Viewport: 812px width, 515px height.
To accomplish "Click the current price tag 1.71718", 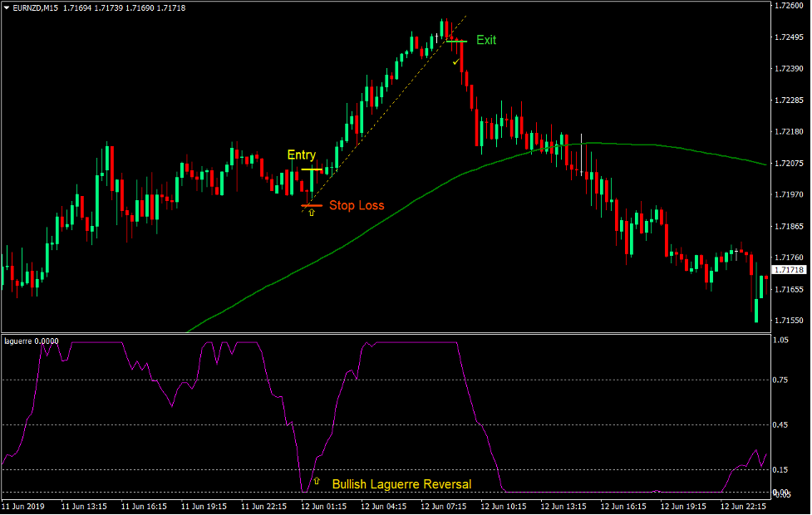I will (790, 268).
